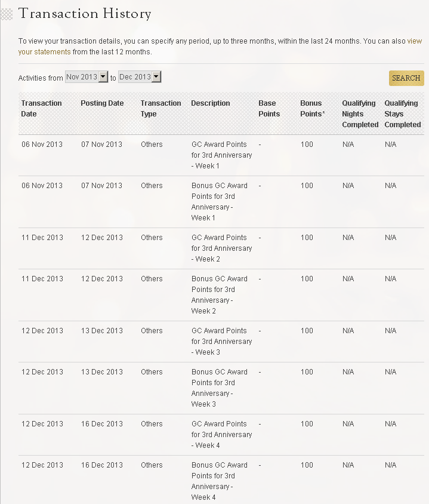Click the SEARCH button

pos(406,78)
